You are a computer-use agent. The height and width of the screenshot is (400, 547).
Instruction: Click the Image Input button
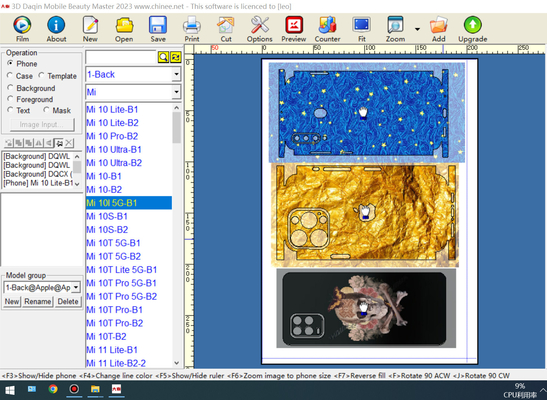click(x=42, y=124)
